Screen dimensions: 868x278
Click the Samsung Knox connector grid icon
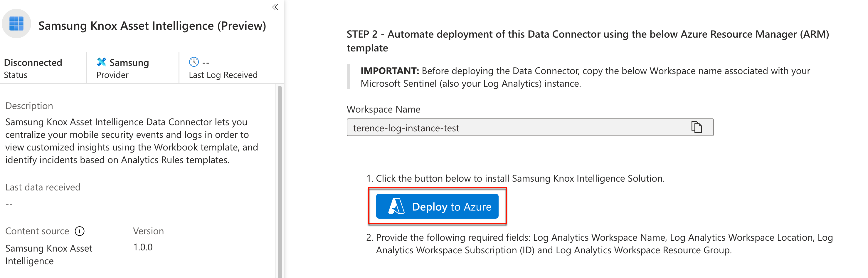[16, 24]
